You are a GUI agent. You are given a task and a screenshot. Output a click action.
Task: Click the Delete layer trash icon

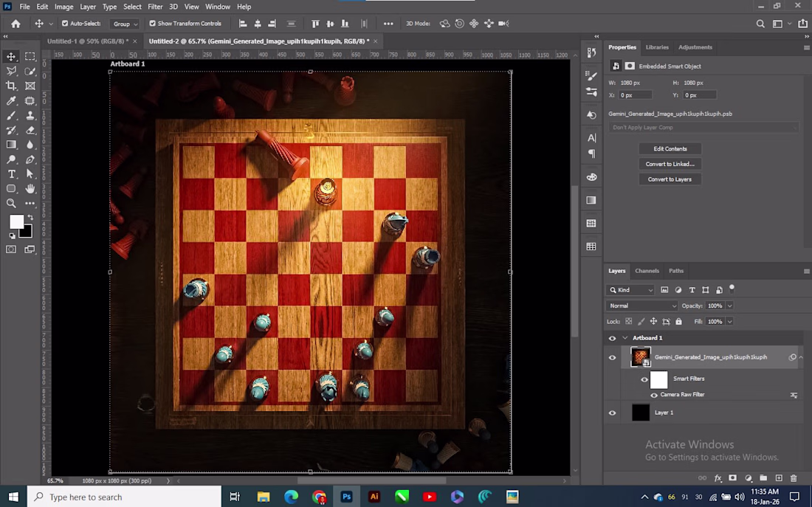[x=794, y=478]
